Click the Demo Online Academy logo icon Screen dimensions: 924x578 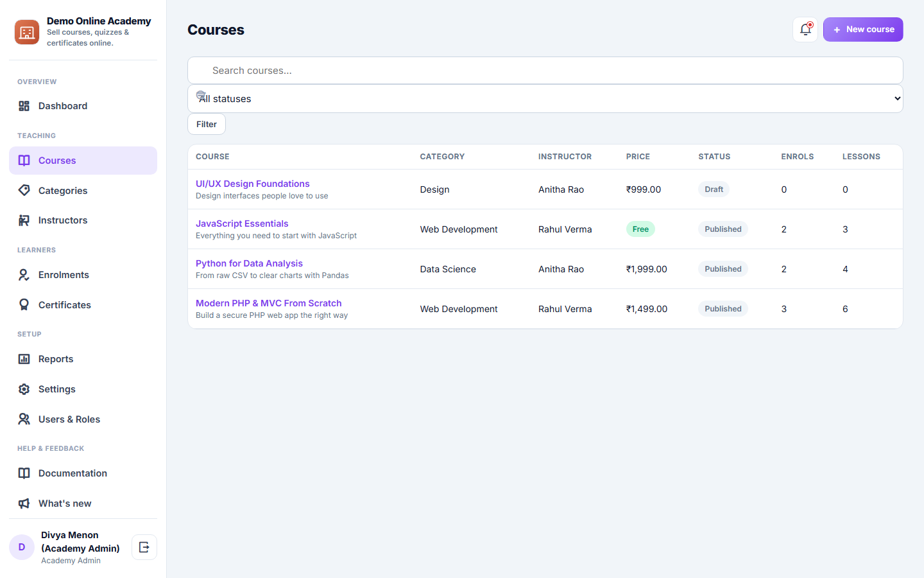point(27,32)
